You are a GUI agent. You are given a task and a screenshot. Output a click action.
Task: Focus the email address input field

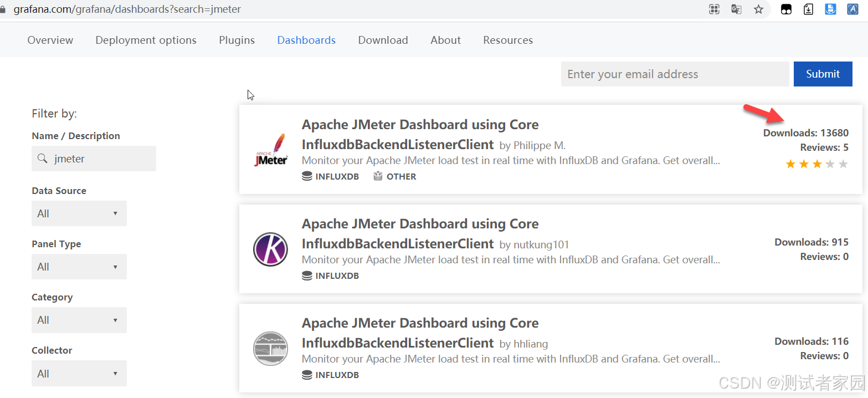pyautogui.click(x=675, y=74)
